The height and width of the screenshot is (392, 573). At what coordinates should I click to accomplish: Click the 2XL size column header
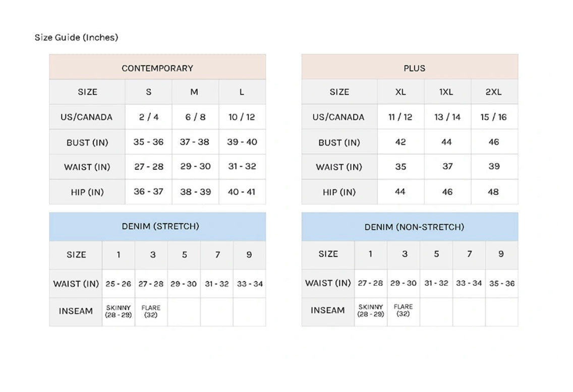(493, 92)
